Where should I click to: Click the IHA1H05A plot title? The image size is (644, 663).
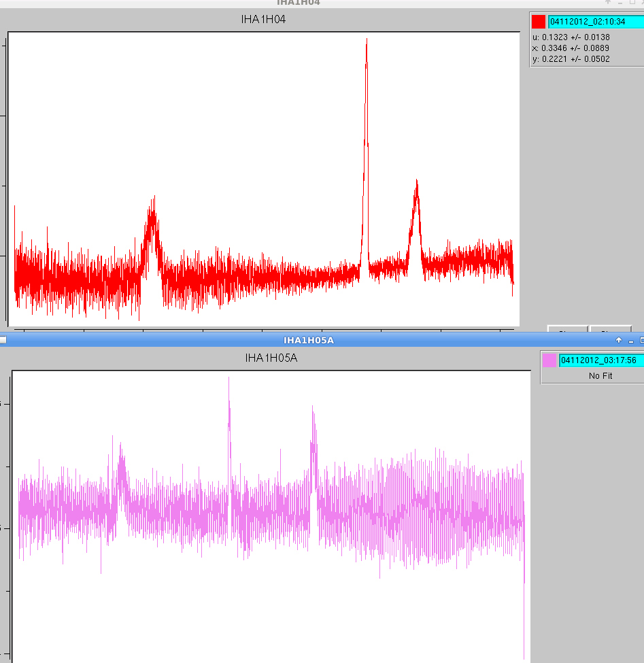271,358
